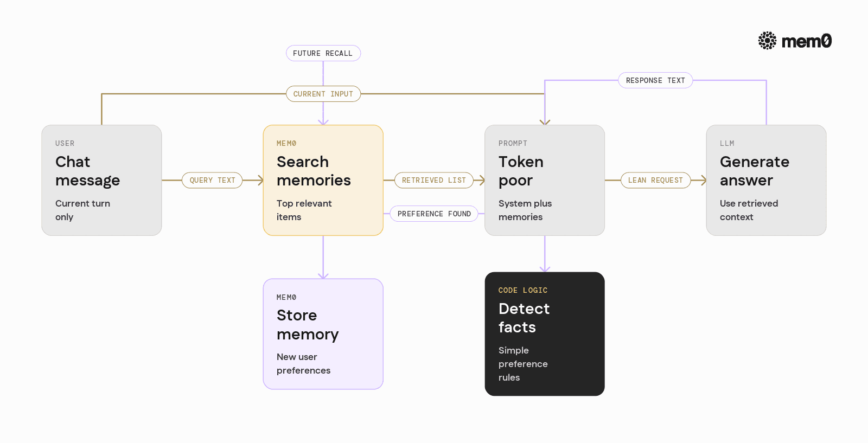Select the Token poor prompt node
Image resolution: width=868 pixels, height=443 pixels.
(545, 180)
